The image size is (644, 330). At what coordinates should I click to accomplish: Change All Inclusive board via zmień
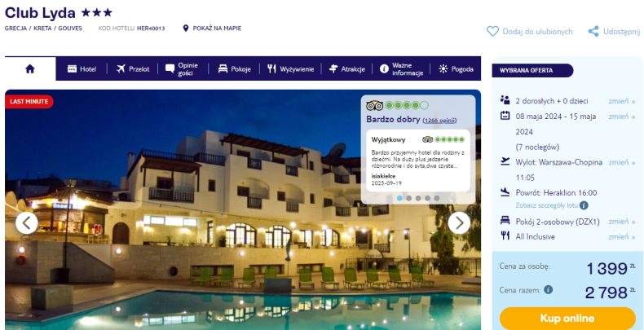(621, 236)
